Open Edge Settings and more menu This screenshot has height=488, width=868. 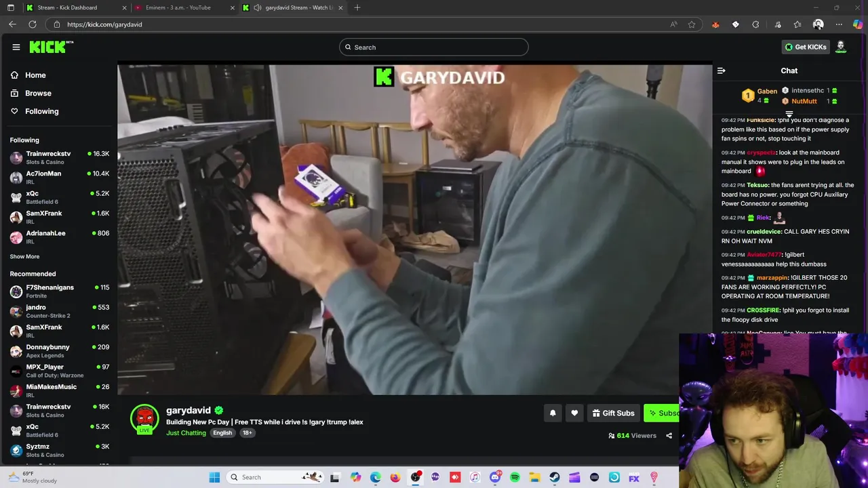(839, 24)
